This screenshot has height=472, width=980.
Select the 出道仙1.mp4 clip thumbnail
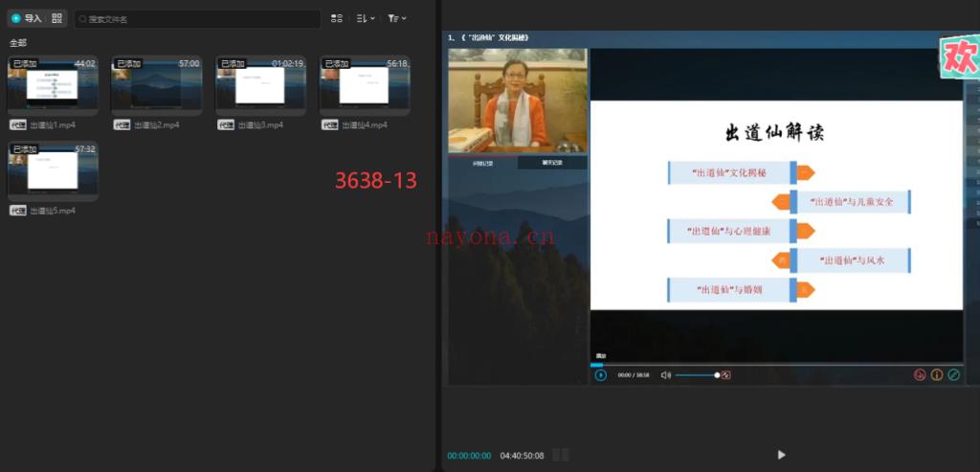[54, 85]
